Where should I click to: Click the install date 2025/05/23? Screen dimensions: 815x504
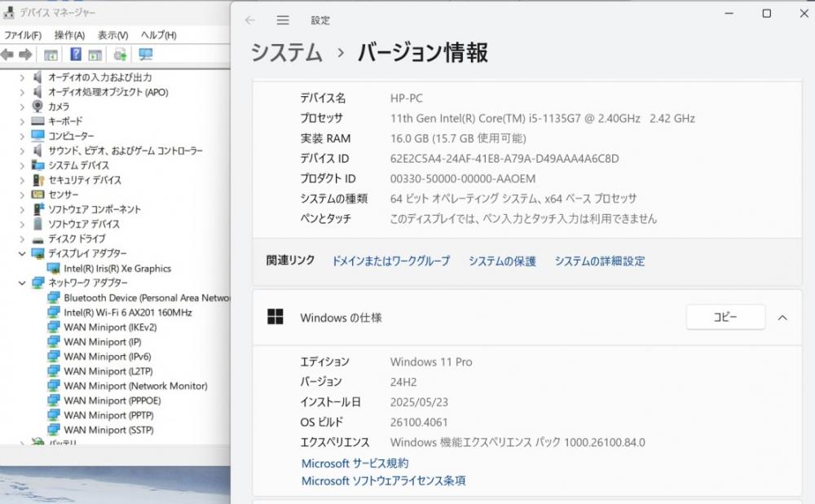[x=419, y=401]
